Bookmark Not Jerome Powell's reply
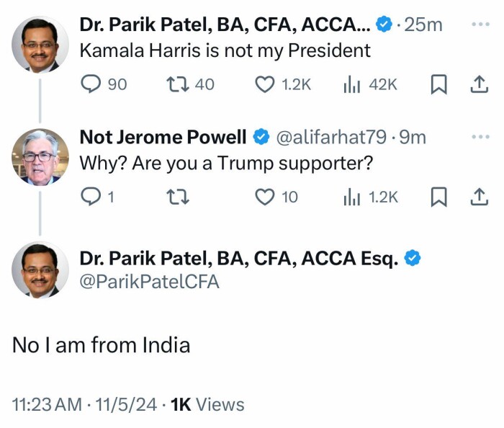Screen dimensions: 504x428 coord(438,196)
